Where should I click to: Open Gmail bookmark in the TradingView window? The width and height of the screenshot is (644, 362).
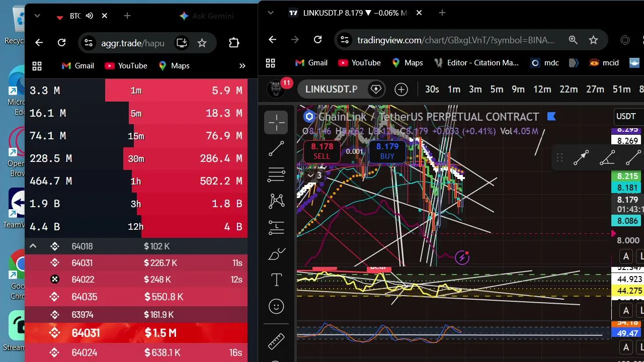311,63
